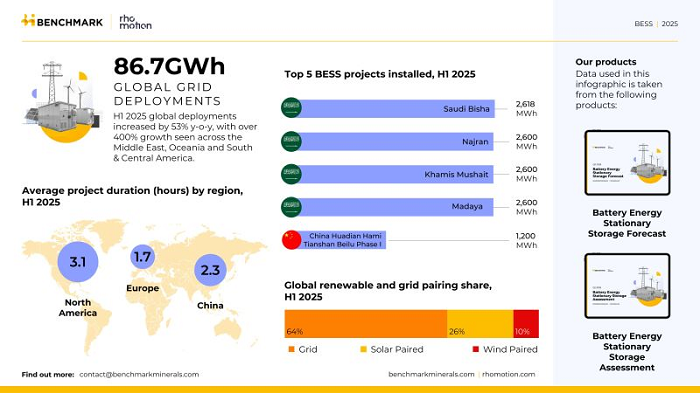The height and width of the screenshot is (393, 700).
Task: Open the Battery Energy Stationary Storage Assessment thumbnail
Action: (x=627, y=286)
